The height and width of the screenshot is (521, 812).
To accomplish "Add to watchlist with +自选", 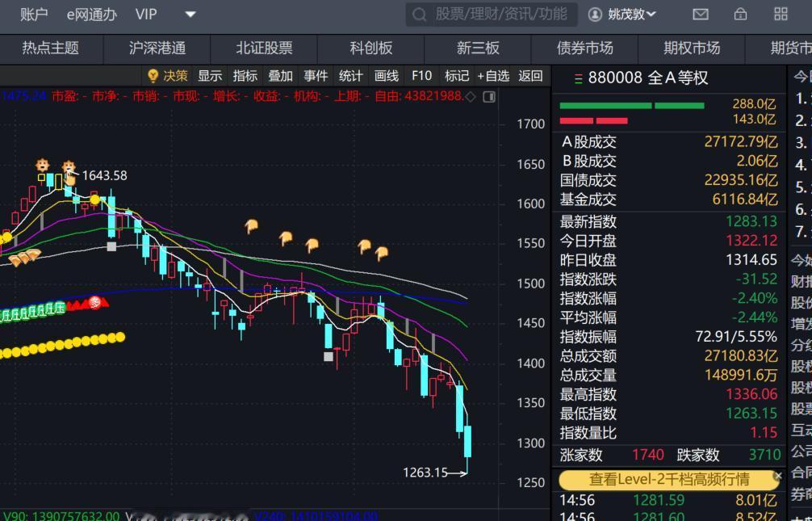I will coord(493,76).
